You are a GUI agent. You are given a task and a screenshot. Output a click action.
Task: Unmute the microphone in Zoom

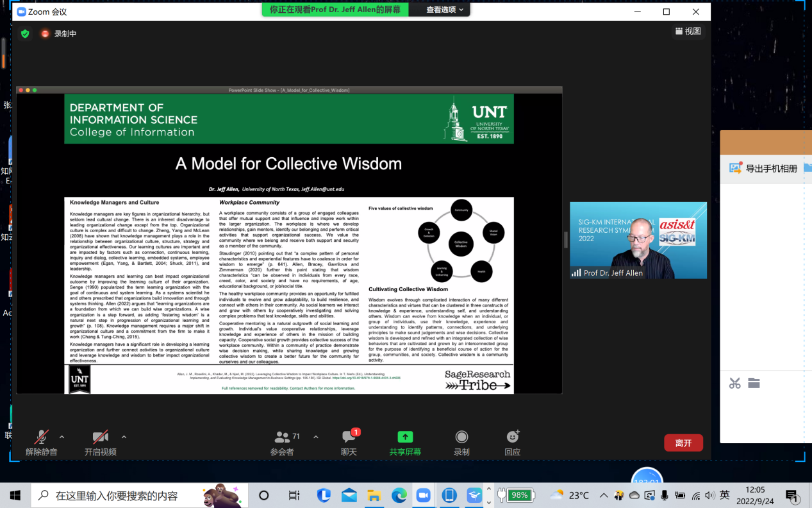pos(41,437)
